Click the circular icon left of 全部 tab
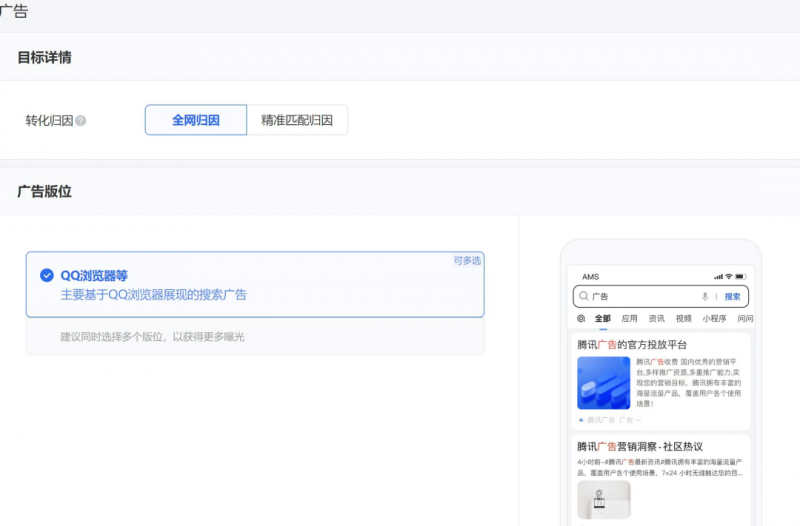800x526 pixels. [581, 319]
